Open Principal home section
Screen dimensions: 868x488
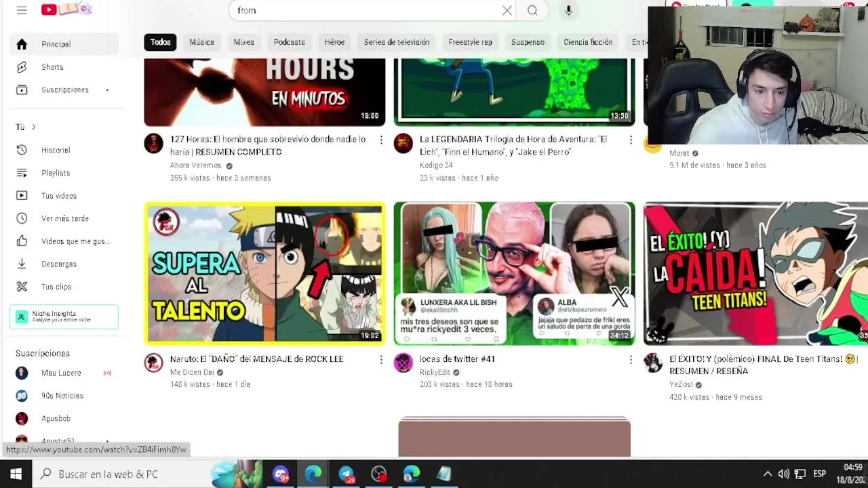coord(64,44)
